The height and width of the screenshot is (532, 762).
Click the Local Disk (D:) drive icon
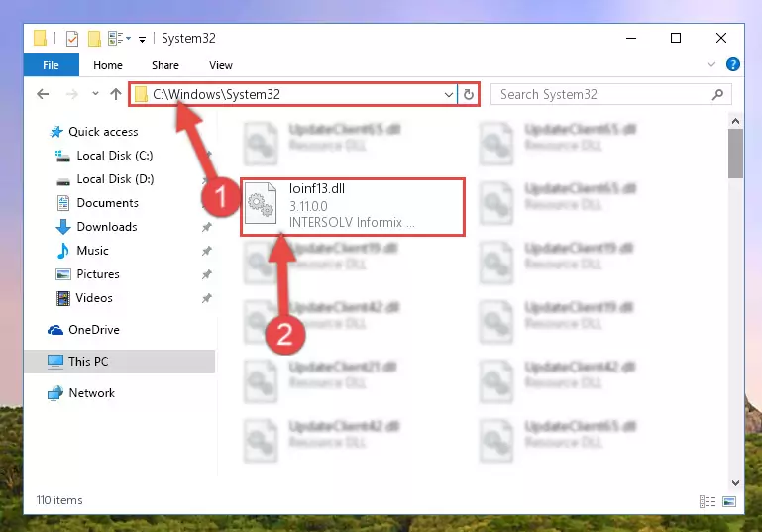(63, 181)
